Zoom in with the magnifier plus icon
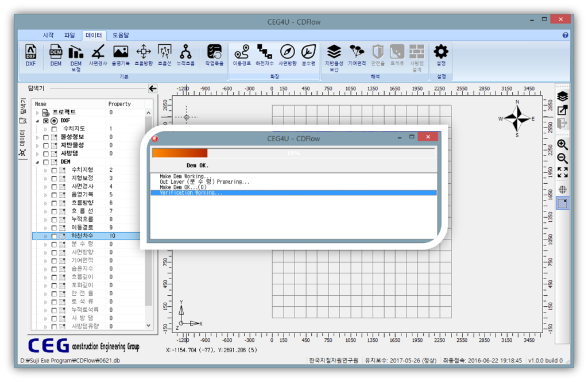This screenshot has width=588, height=382. coord(562,144)
